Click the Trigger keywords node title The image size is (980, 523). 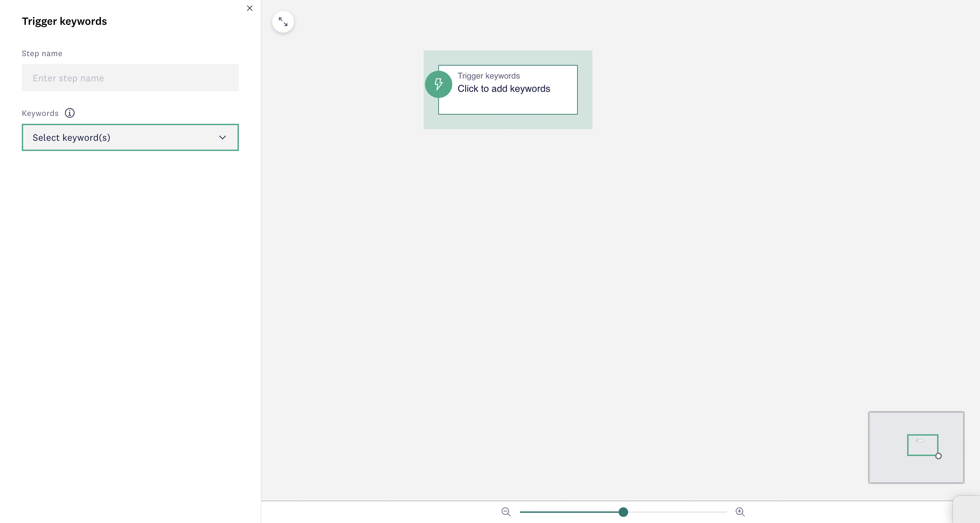[x=489, y=75]
